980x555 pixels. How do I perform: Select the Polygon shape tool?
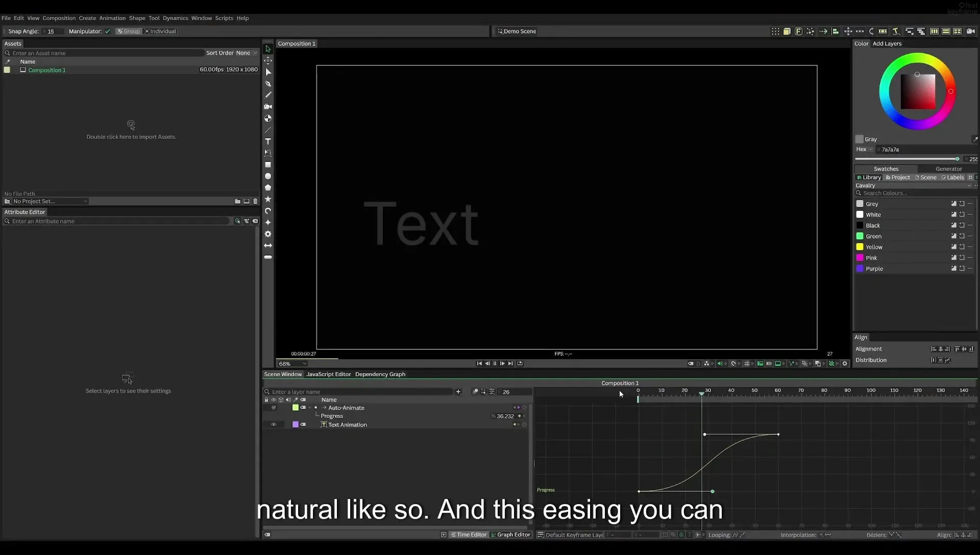268,188
